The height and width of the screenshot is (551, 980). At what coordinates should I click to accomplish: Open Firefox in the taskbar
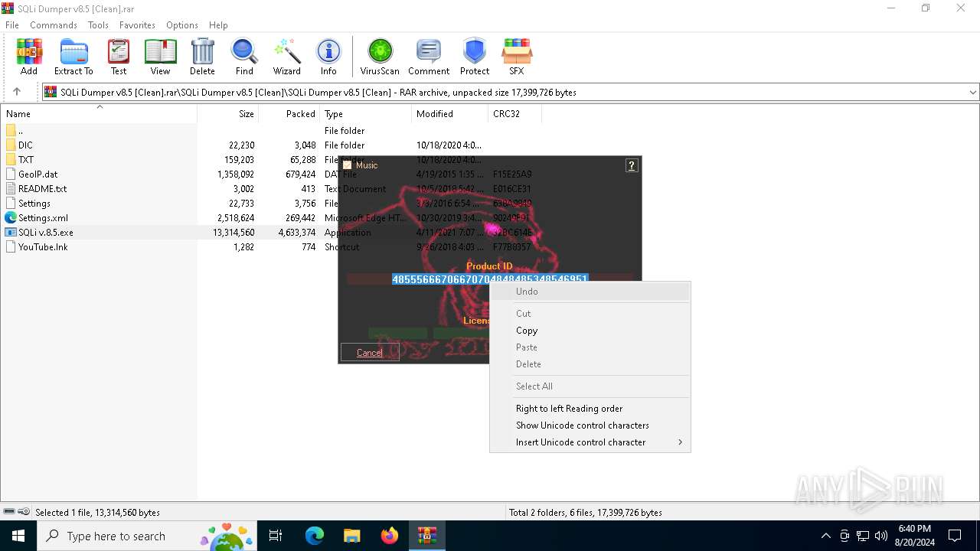(x=390, y=536)
